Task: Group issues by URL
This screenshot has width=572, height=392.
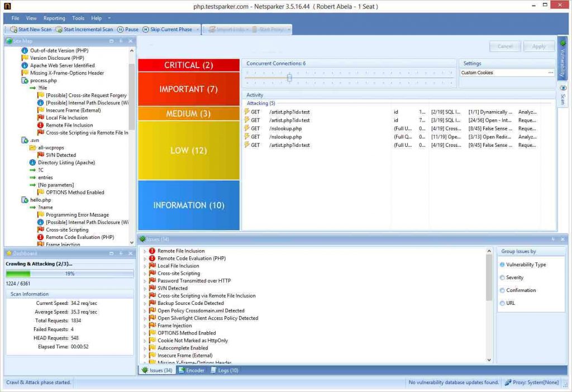Action: (502, 303)
